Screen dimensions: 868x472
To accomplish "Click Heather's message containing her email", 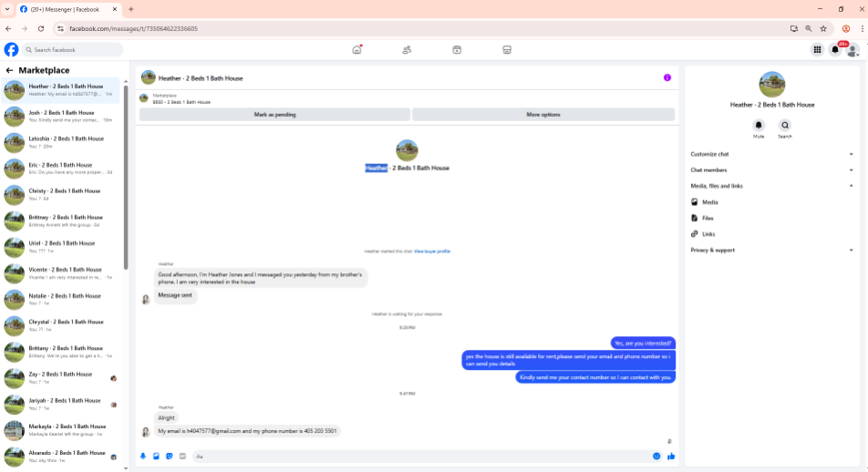I will [x=247, y=431].
